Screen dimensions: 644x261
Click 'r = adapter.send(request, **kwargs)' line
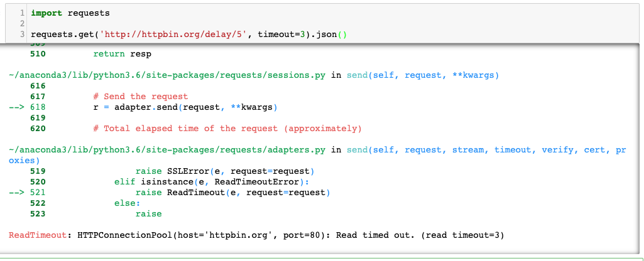185,107
